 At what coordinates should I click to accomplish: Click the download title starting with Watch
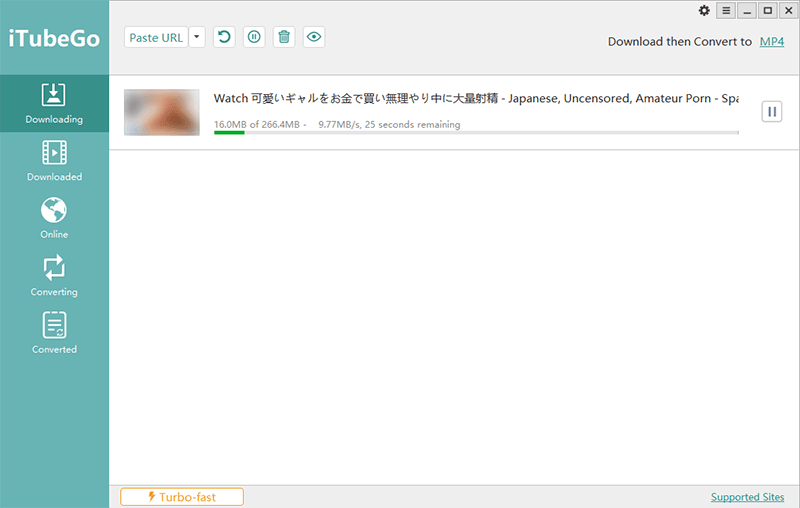[x=476, y=98]
